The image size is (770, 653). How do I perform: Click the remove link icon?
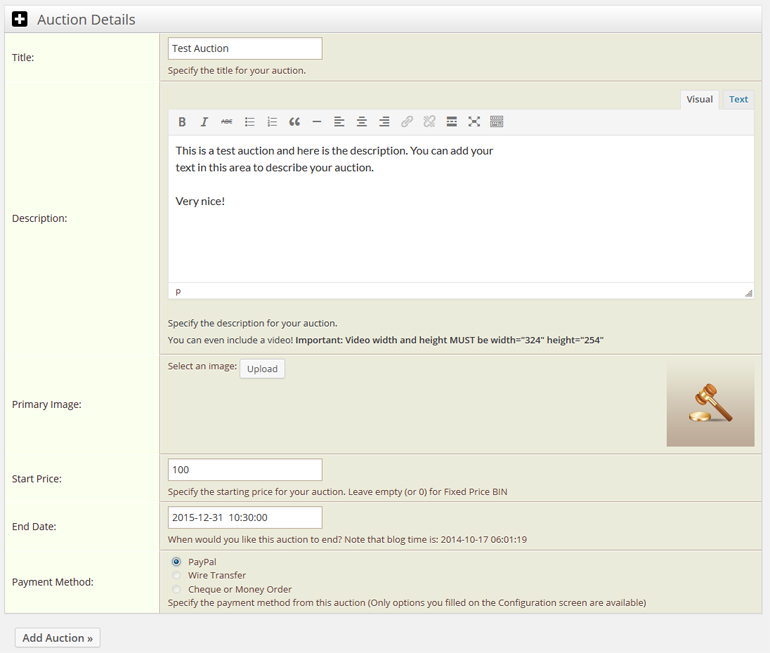(x=429, y=122)
